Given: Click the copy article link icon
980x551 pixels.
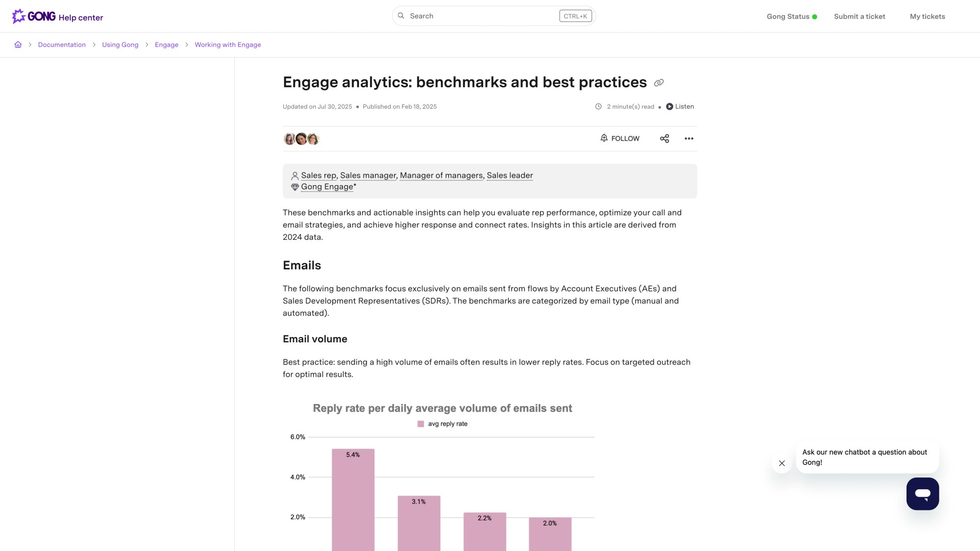Looking at the screenshot, I should coord(659,82).
